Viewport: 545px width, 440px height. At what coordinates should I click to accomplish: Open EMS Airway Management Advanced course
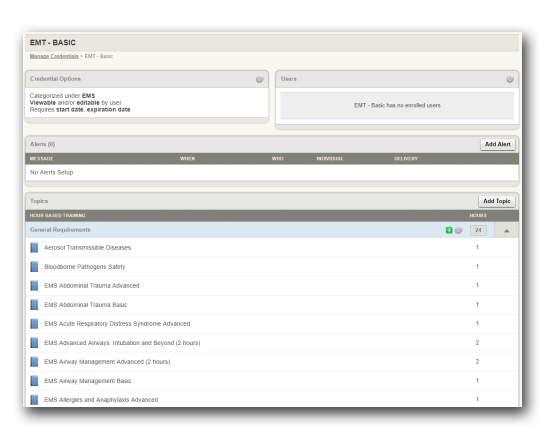(107, 362)
